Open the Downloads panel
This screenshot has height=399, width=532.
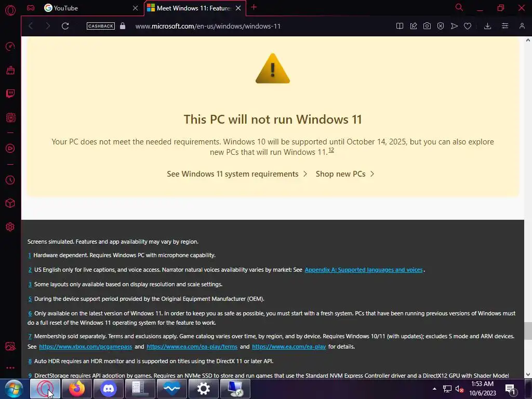[x=487, y=26]
